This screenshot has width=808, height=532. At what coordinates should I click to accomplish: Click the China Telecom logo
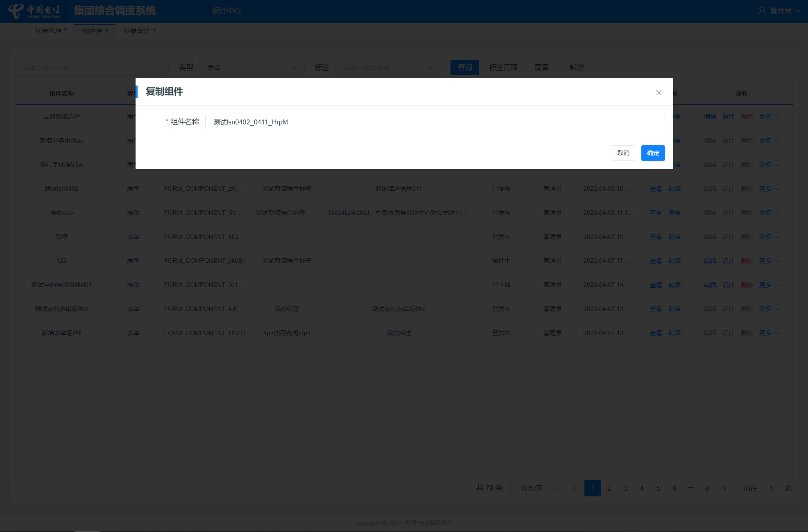pos(34,11)
